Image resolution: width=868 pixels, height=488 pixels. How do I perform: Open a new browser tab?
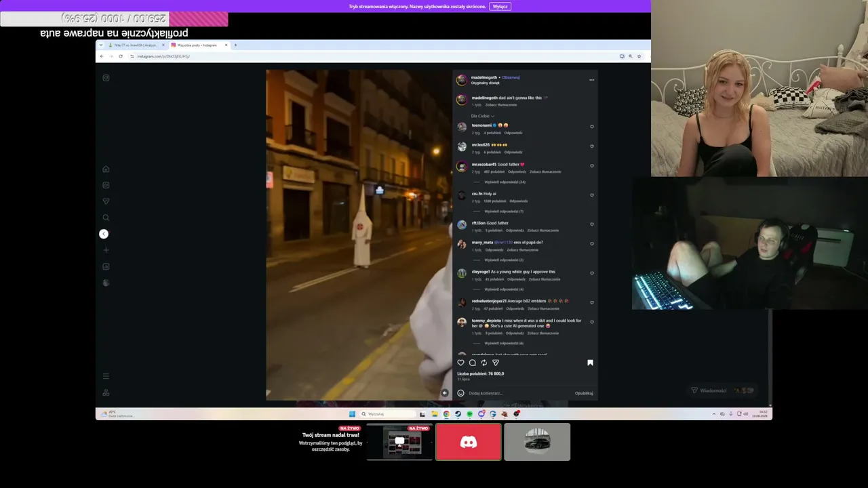point(235,45)
